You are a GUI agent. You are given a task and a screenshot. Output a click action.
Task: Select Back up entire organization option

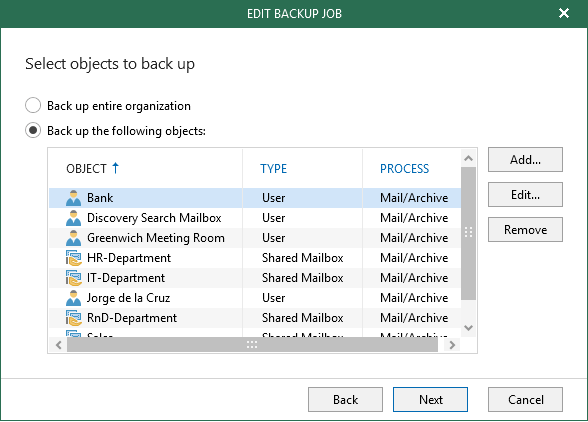coord(33,105)
